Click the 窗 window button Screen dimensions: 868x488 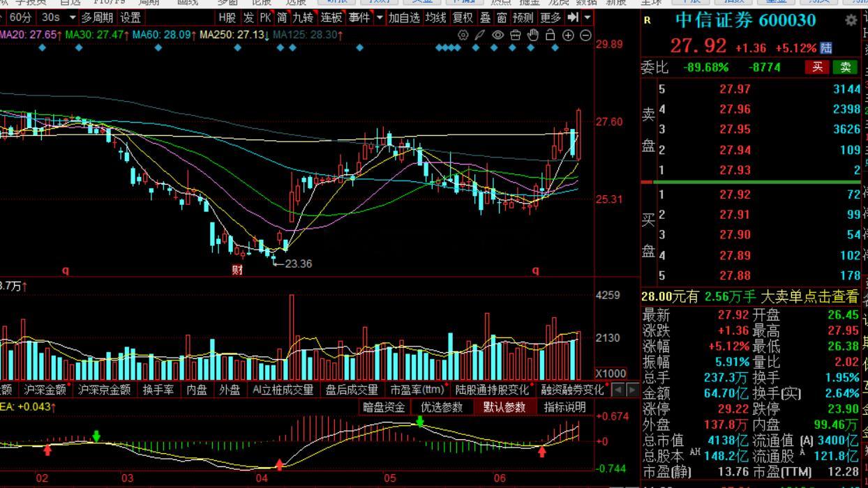(502, 17)
